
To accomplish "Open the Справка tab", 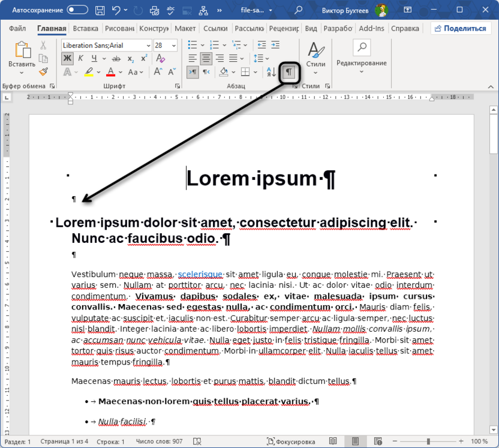I will click(405, 28).
